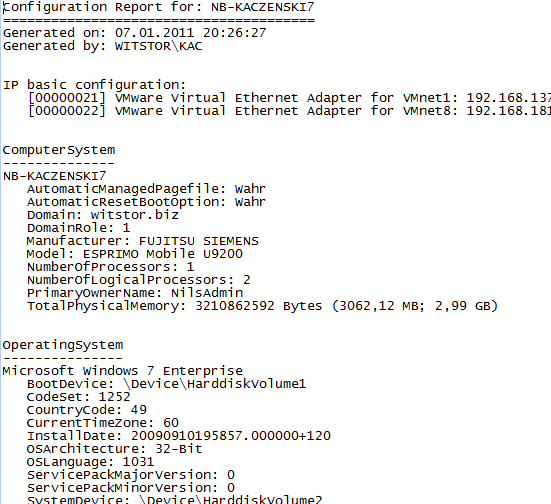Click the report title computer name NB-KACZENSKI7
Screen dimensions: 551x504
coord(262,7)
